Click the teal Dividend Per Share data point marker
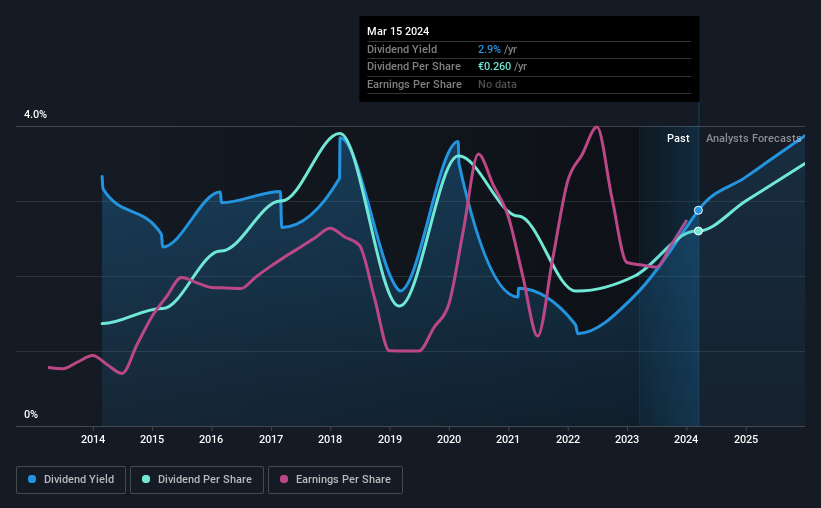821x508 pixels. [x=698, y=231]
